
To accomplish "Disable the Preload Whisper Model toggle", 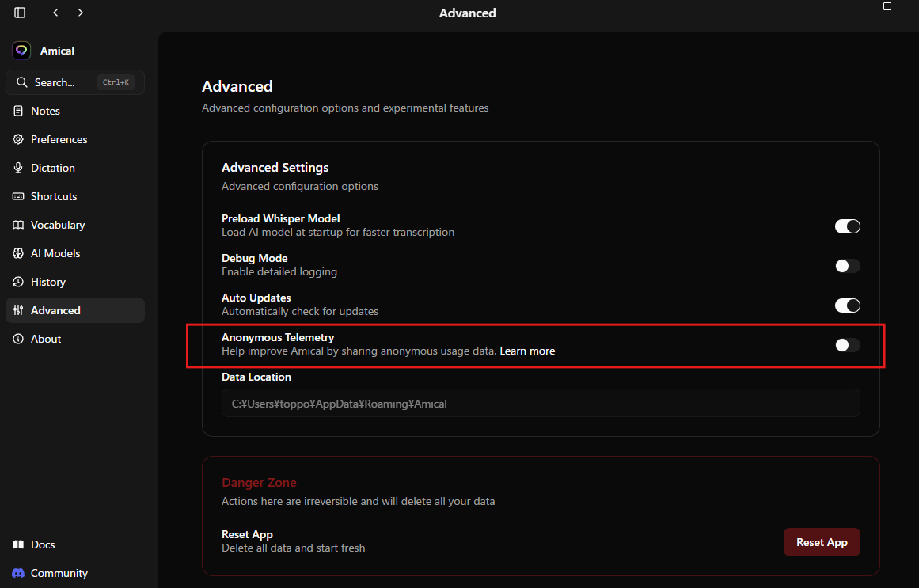I will pyautogui.click(x=847, y=226).
